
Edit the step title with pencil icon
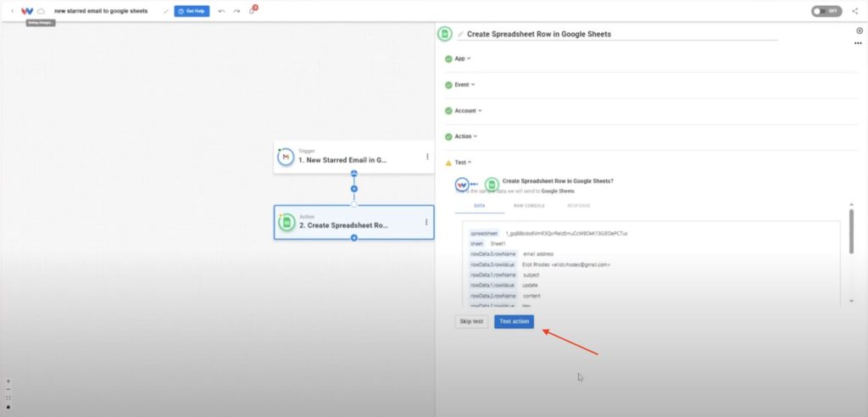(460, 34)
